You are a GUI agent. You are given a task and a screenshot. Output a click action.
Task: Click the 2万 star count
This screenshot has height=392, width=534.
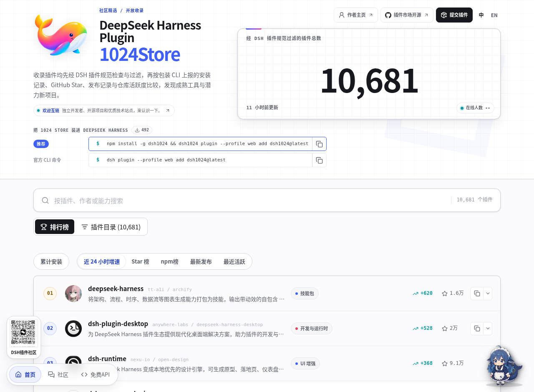point(450,328)
